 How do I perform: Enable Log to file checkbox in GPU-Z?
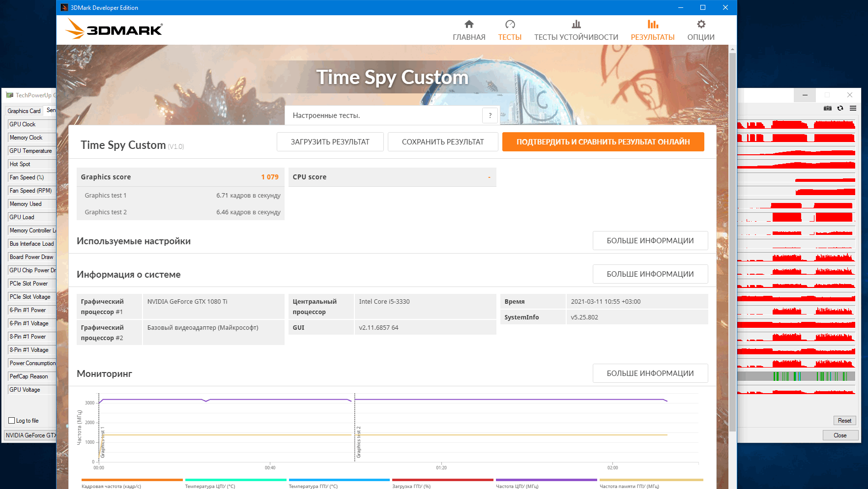click(12, 421)
